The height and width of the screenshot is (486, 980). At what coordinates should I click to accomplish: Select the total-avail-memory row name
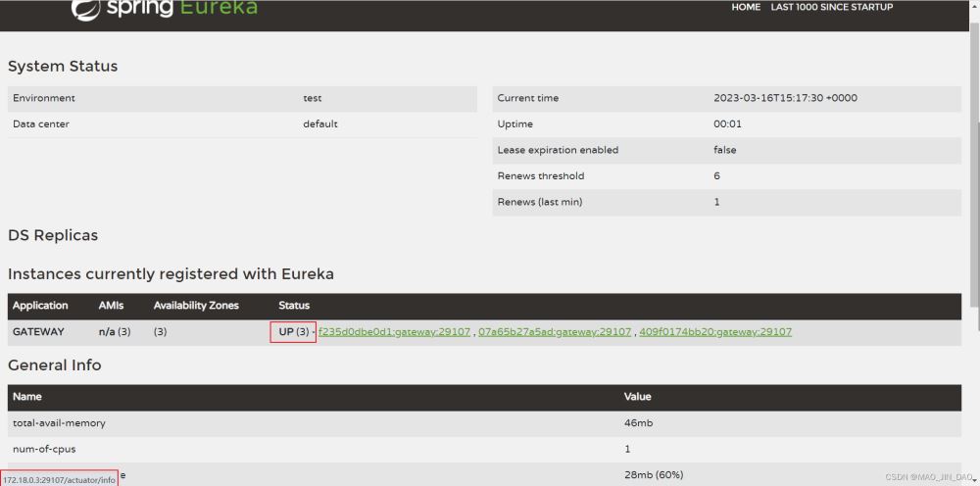pos(59,423)
